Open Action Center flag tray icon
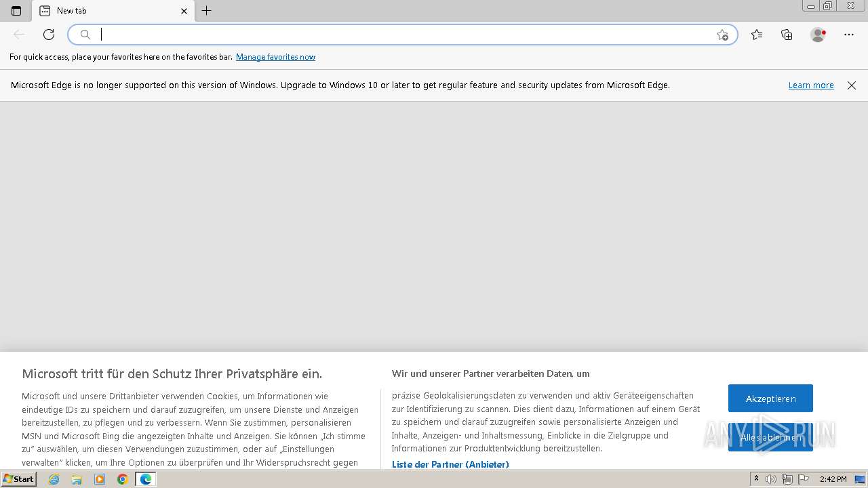The image size is (868, 488). tap(804, 479)
